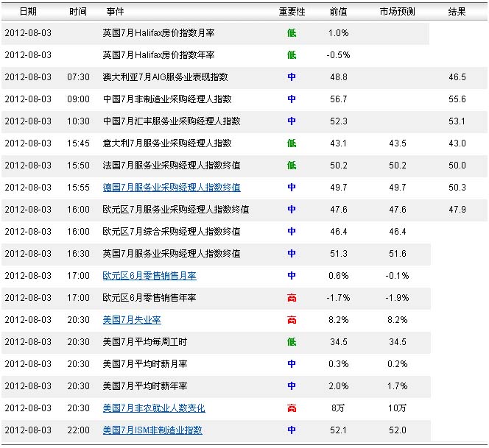Click previous value 56.7
Image resolution: width=489 pixels, height=448 pixels.
339,99
